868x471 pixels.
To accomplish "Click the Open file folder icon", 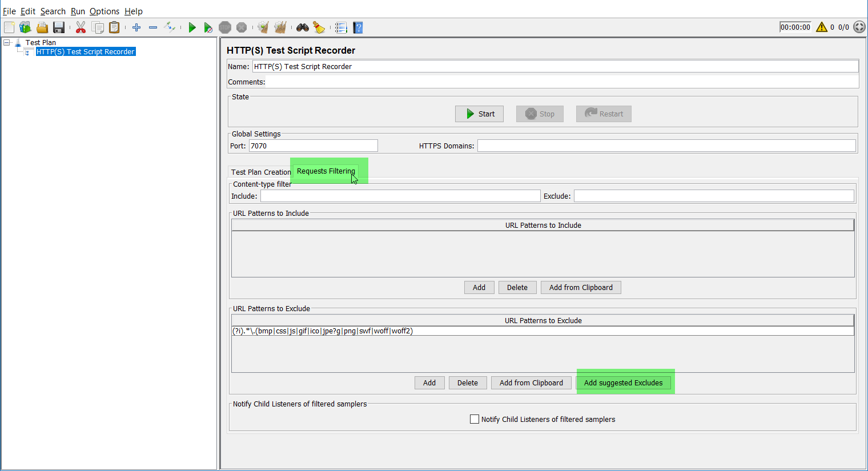I will 42,27.
